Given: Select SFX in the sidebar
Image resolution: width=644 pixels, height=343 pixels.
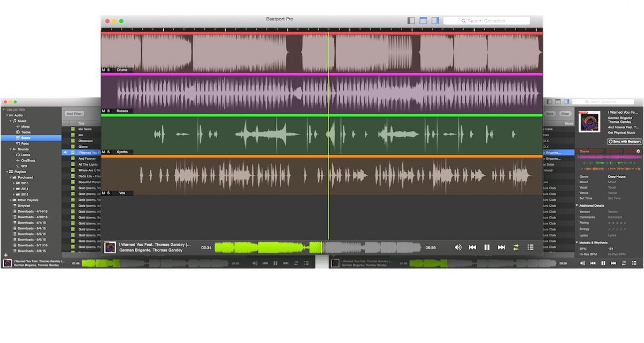Looking at the screenshot, I should coord(24,166).
